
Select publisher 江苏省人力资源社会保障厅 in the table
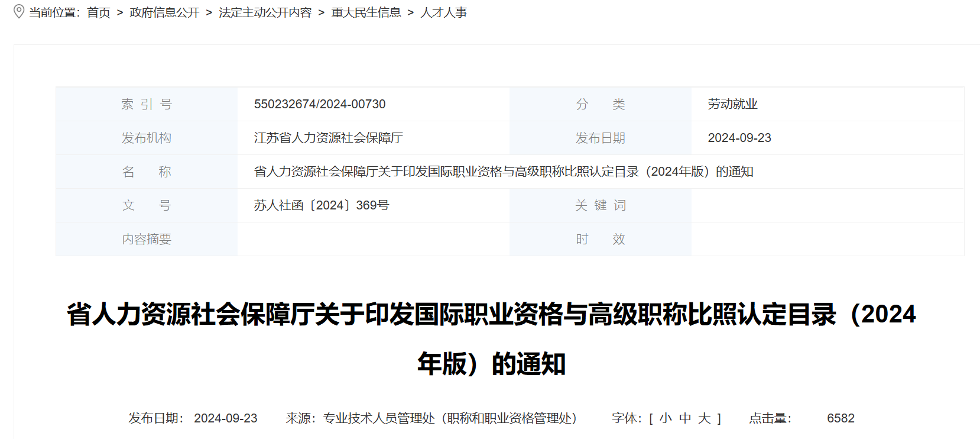[328, 138]
